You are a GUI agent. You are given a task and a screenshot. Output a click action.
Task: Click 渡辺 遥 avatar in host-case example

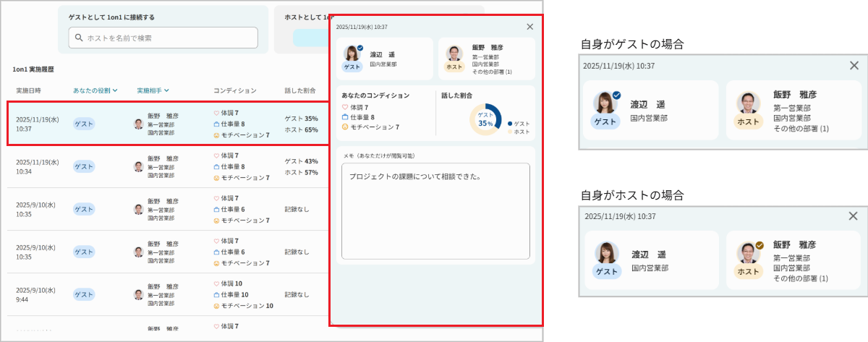pyautogui.click(x=606, y=255)
